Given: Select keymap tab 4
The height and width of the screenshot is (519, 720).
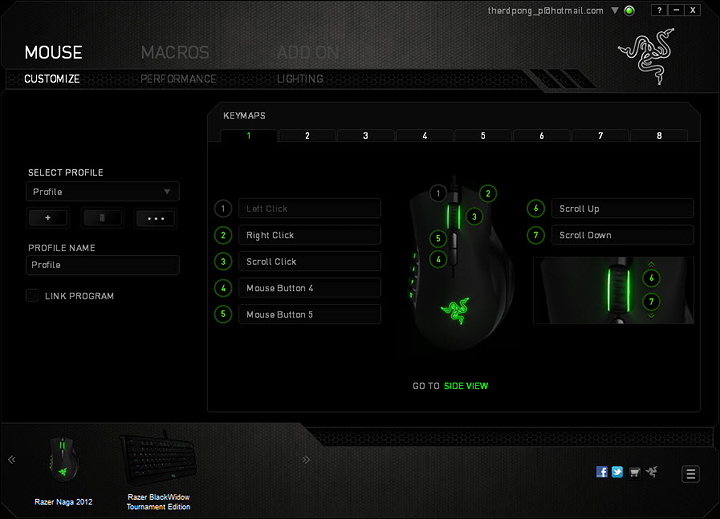Looking at the screenshot, I should [x=425, y=135].
